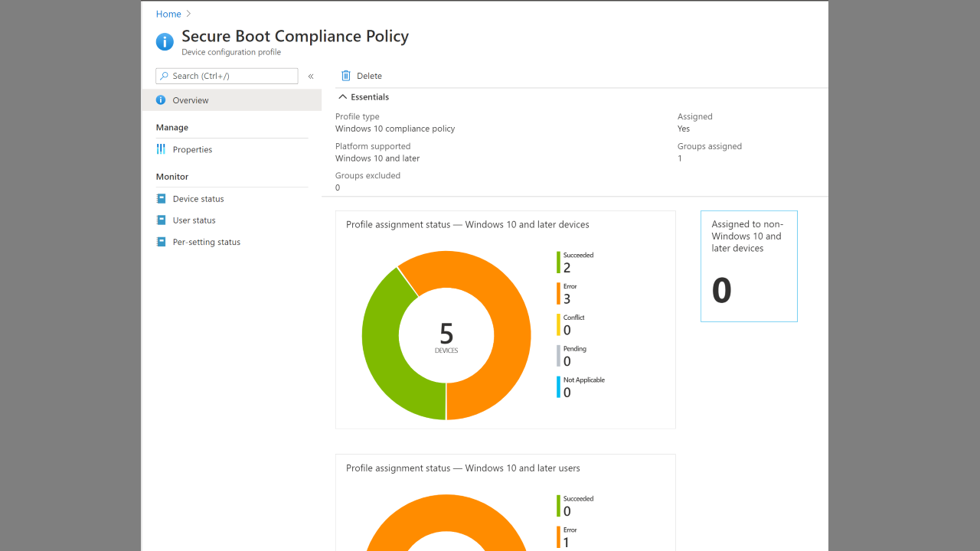Viewport: 980px width, 551px height.
Task: Click the orange donut ring in users chart
Action: tap(446, 513)
